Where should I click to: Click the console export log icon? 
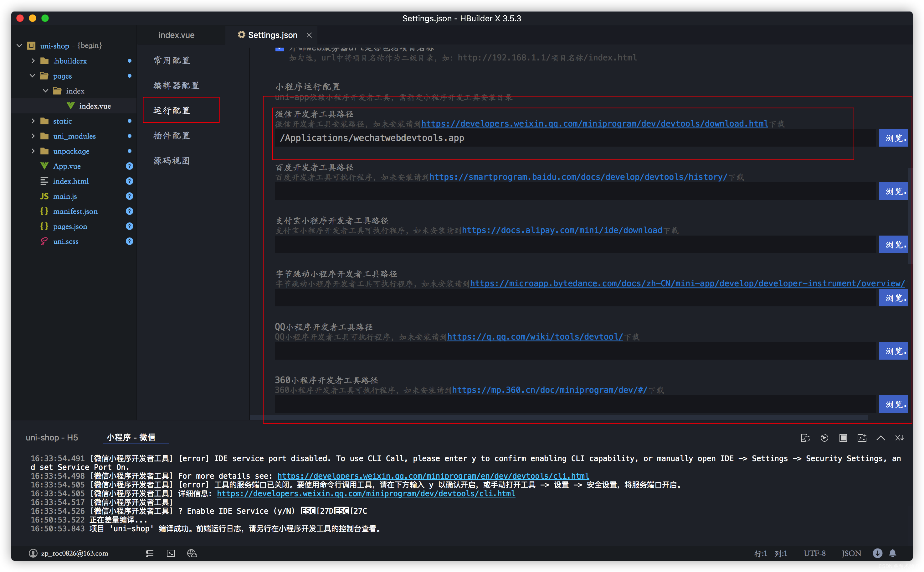click(x=862, y=438)
